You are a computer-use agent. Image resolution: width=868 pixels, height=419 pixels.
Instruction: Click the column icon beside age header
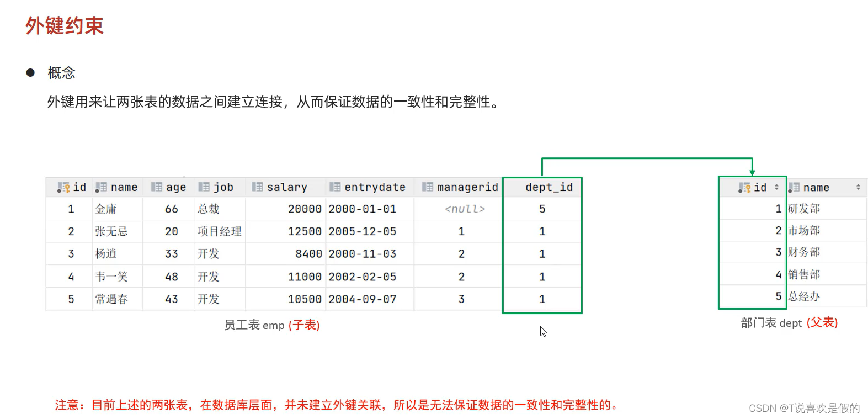click(x=157, y=187)
